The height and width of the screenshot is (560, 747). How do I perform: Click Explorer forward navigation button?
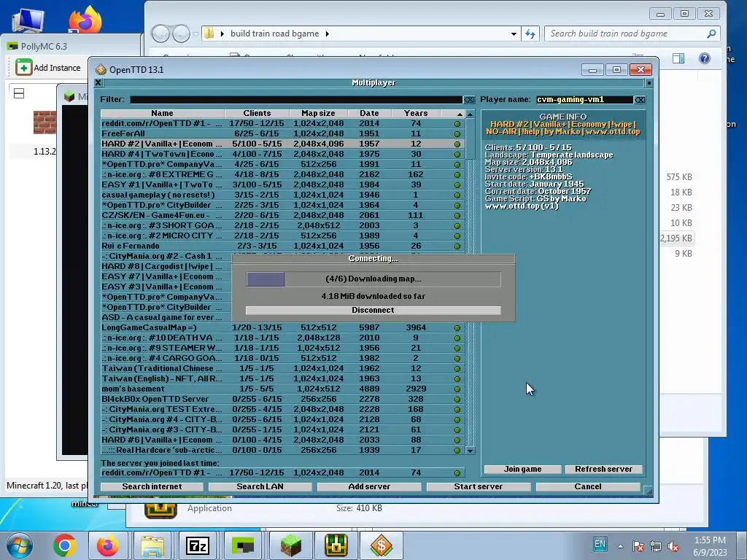pos(181,34)
